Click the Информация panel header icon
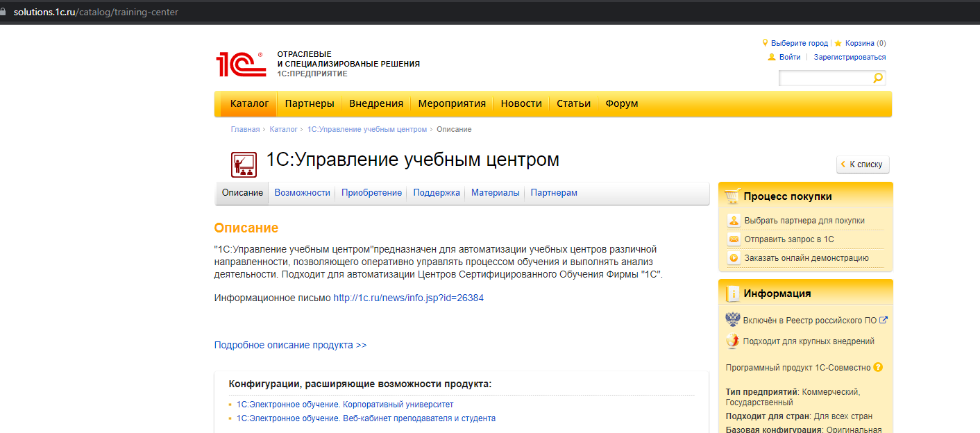 [732, 294]
